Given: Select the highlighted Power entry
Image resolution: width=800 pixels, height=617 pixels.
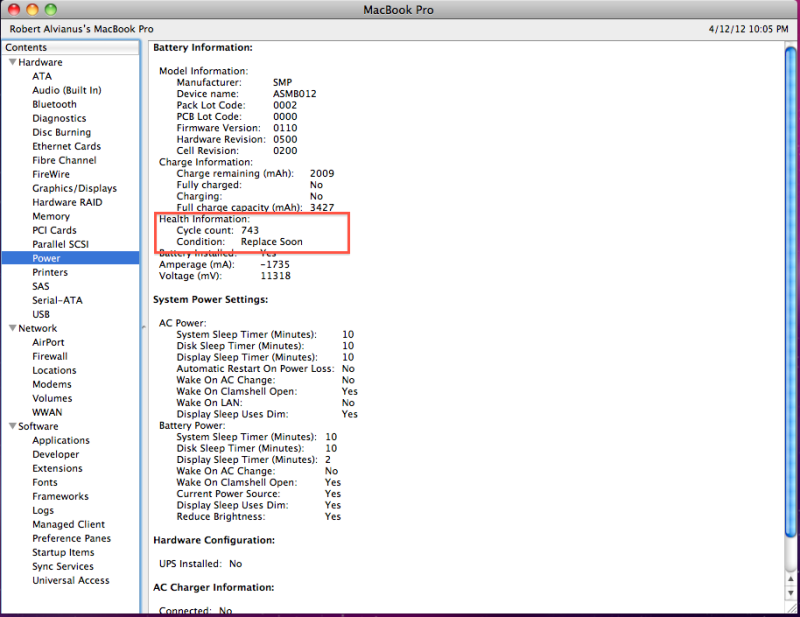Looking at the screenshot, I should click(x=70, y=258).
